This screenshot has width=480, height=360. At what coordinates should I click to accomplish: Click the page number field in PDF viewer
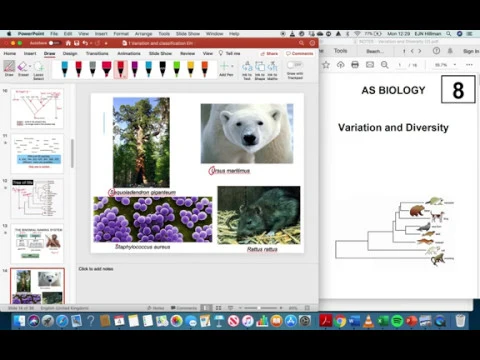pyautogui.click(x=399, y=65)
